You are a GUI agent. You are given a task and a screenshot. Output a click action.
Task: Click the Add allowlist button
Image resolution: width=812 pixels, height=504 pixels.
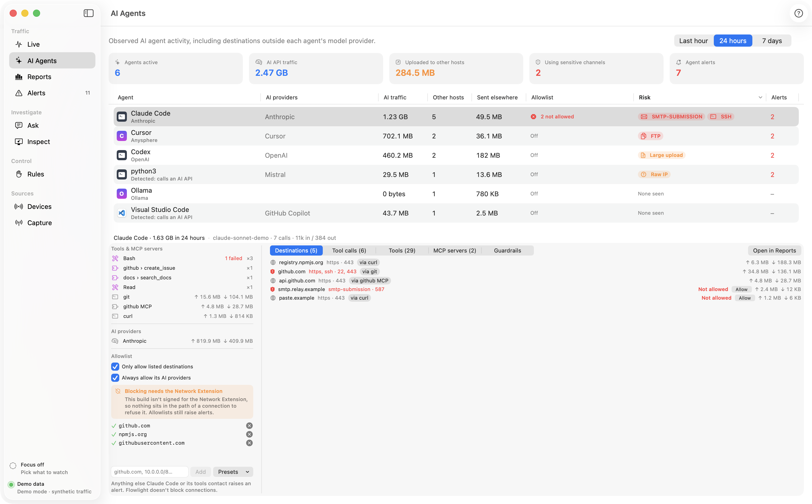click(200, 472)
